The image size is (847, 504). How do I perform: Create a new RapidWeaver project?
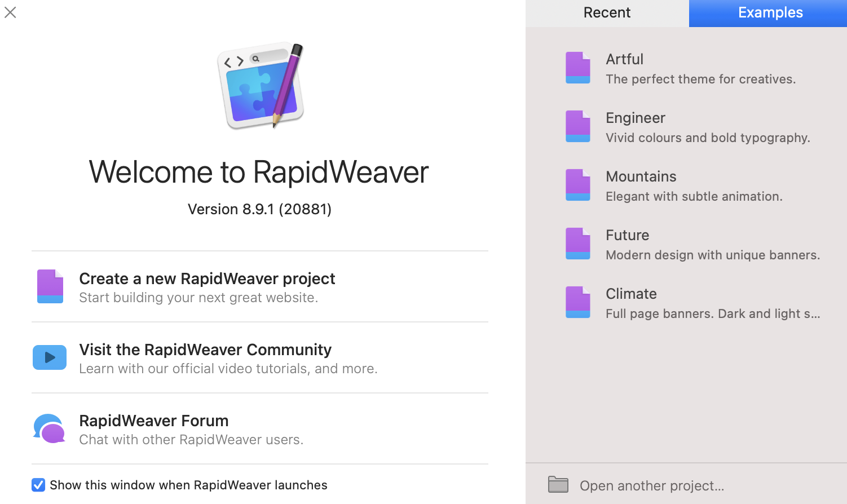(x=207, y=278)
